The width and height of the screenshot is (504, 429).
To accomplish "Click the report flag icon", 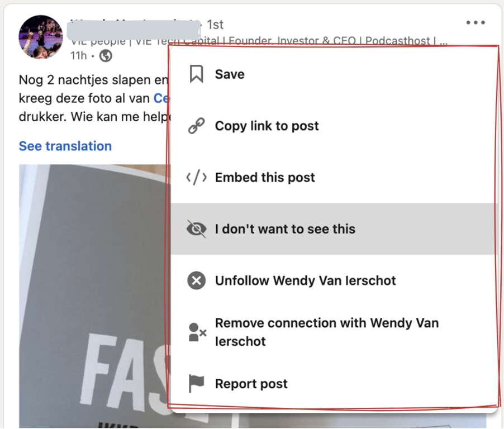I will [x=196, y=384].
